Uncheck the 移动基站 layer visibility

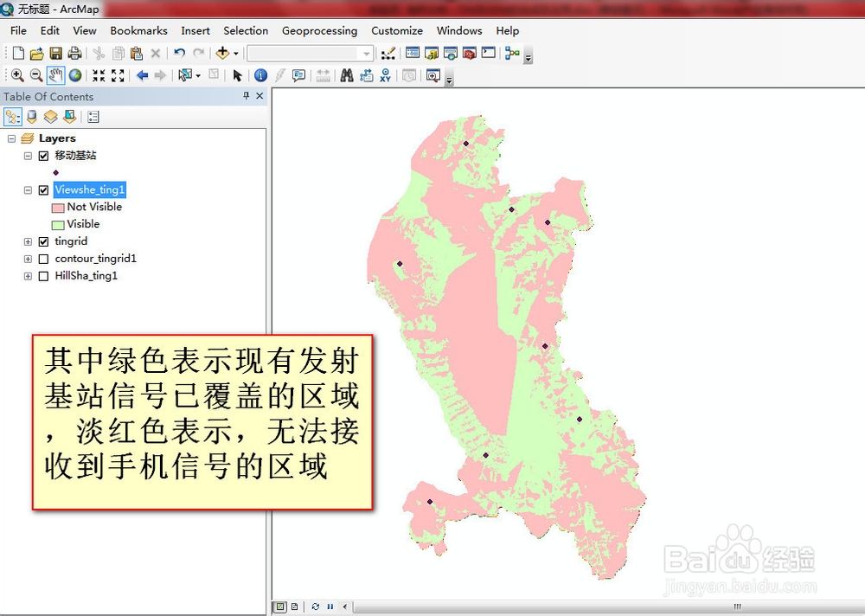[43, 157]
